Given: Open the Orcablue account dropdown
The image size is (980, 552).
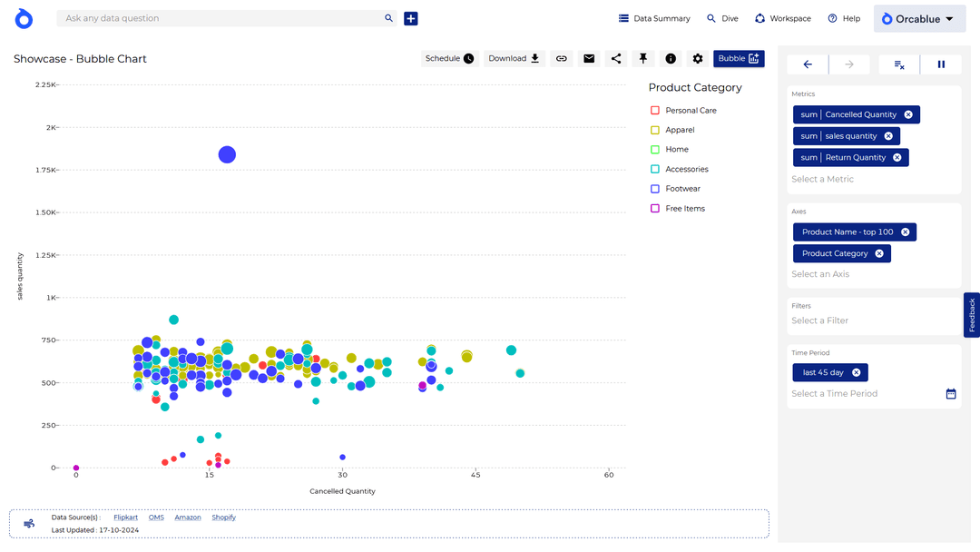Looking at the screenshot, I should tap(917, 19).
